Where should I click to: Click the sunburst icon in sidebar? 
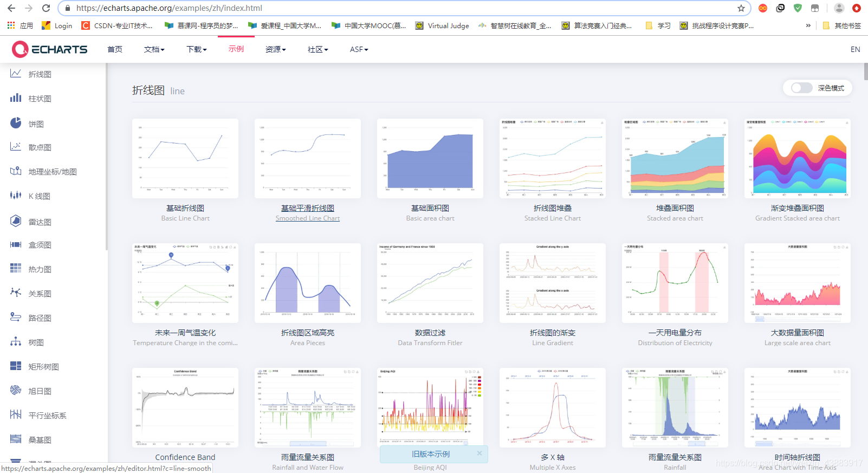coord(16,390)
